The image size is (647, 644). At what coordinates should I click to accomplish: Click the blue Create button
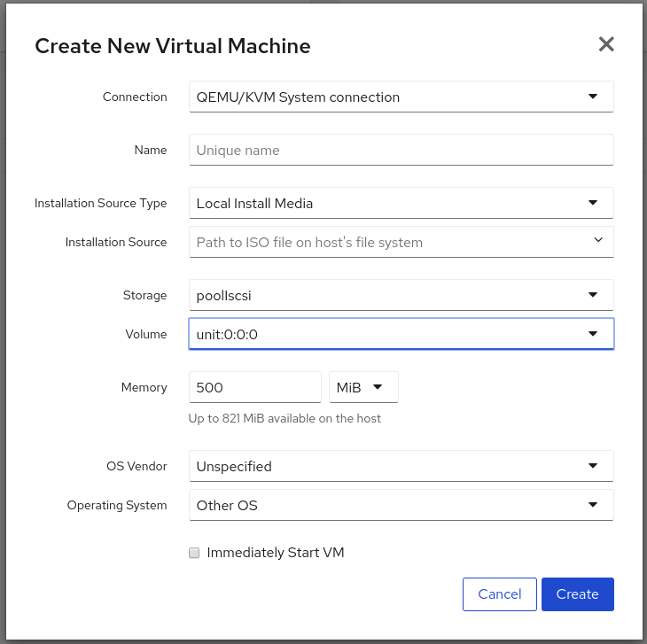point(577,594)
